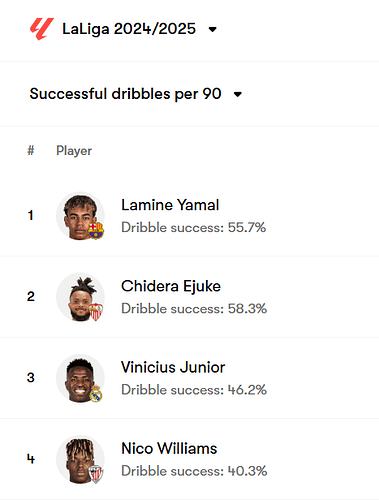This screenshot has width=379, height=500.
Task: Open the Chidera Ejuke name link
Action: click(171, 286)
